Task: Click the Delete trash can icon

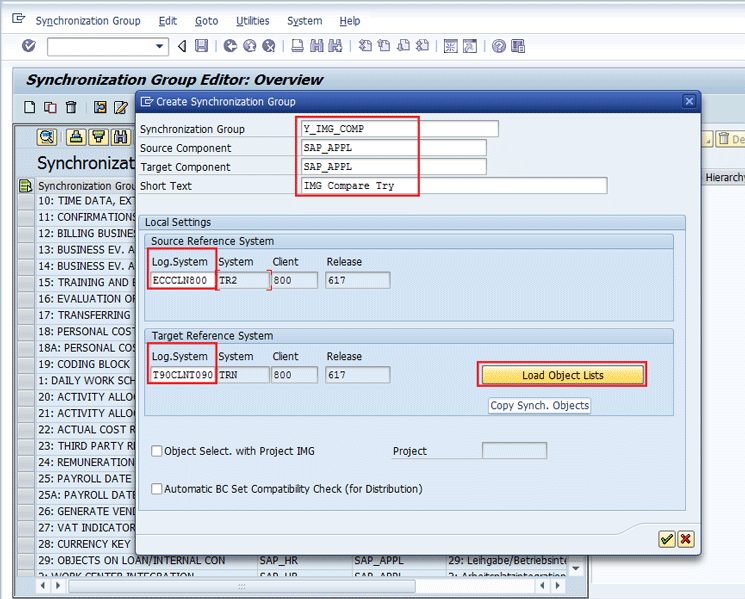Action: pyautogui.click(x=71, y=108)
